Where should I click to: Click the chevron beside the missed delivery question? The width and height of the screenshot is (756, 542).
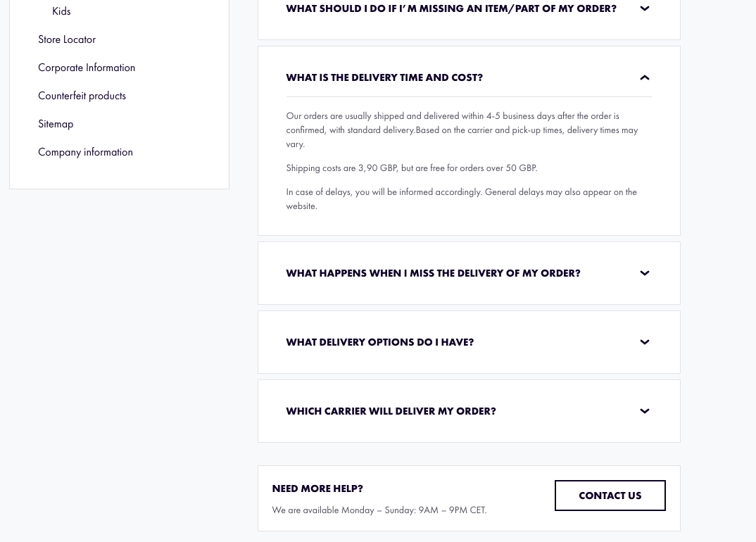tap(644, 273)
